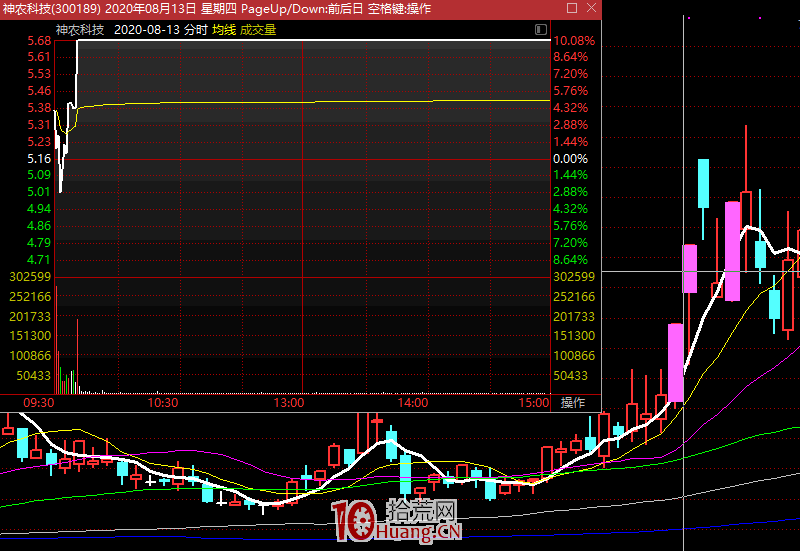The height and width of the screenshot is (551, 800).
Task: Close the 神农科技 intraday window
Action: click(591, 8)
